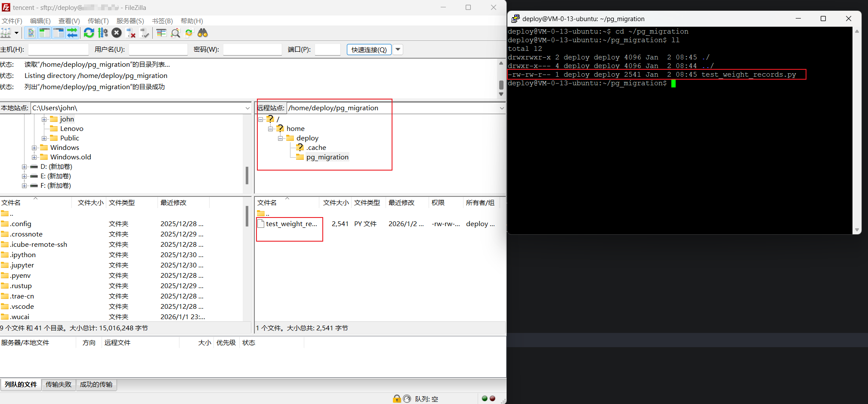Select the .cache remote folder
This screenshot has height=404, width=868.
[x=316, y=148]
